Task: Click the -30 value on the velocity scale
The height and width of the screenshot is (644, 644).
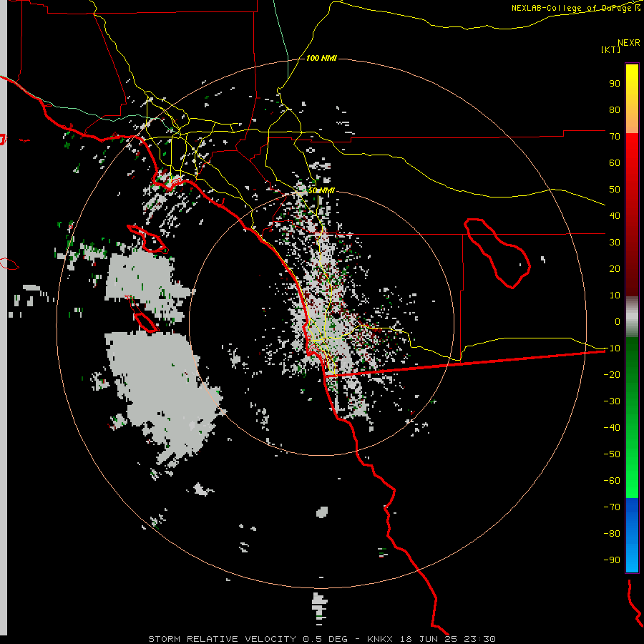Action: coord(612,401)
